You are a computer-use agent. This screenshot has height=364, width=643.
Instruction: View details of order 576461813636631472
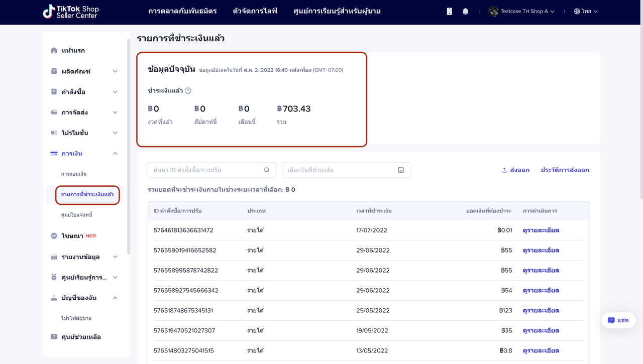pos(541,230)
